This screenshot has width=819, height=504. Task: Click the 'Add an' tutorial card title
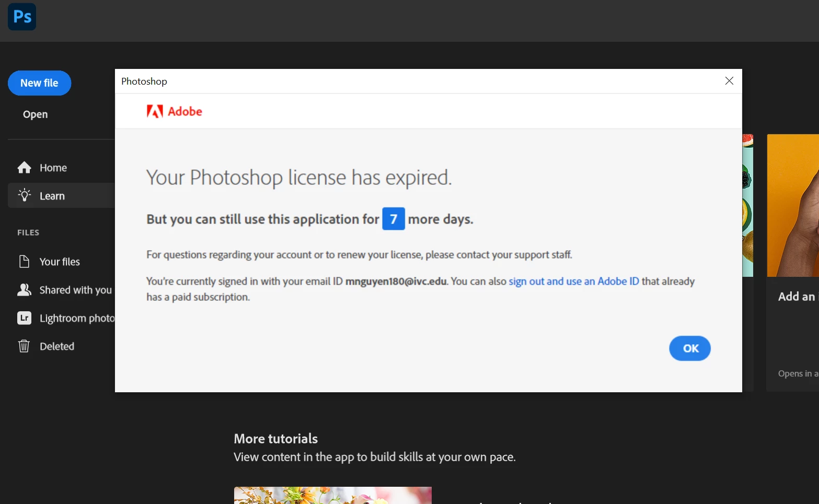797,297
